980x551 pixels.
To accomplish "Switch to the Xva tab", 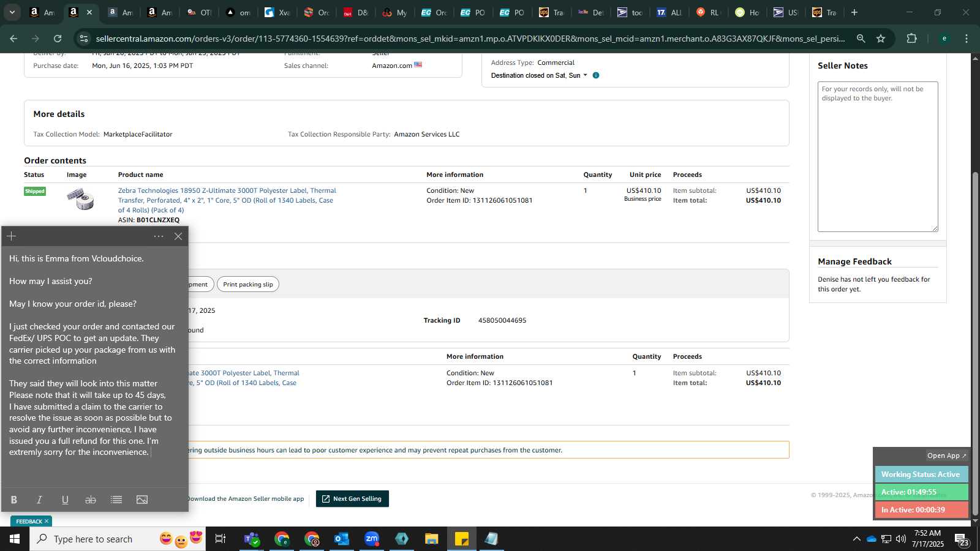I will (277, 12).
